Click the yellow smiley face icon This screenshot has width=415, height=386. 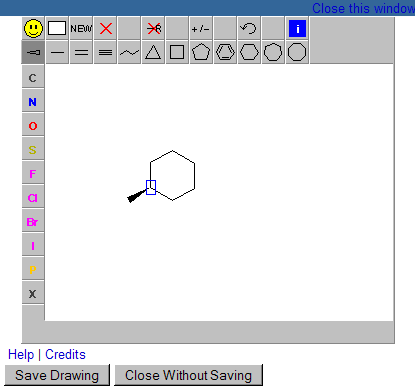tap(33, 28)
